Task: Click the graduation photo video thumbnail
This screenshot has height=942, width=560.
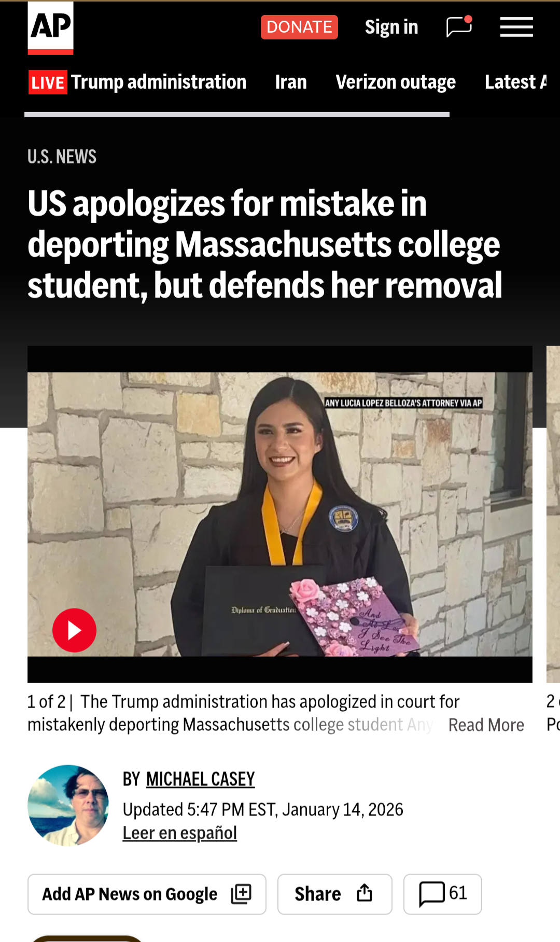Action: click(x=280, y=514)
